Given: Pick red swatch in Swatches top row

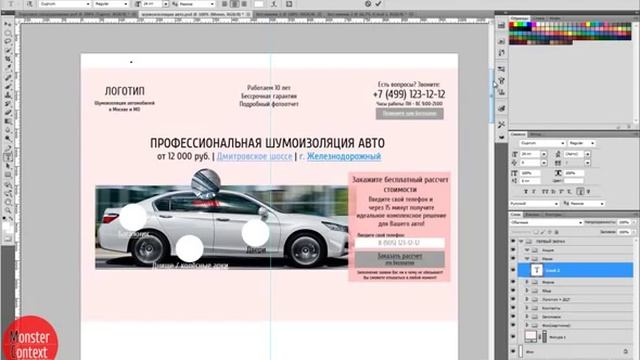Looking at the screenshot, I should 512,24.
